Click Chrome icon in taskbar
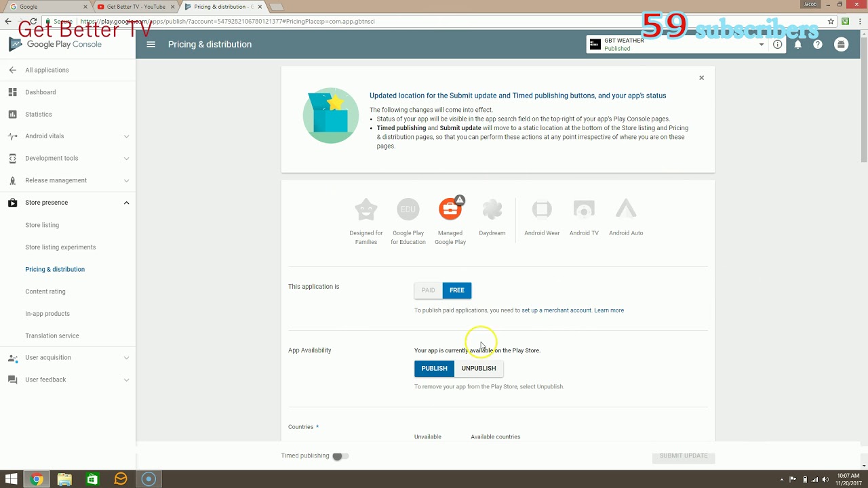The image size is (868, 488). [x=37, y=479]
